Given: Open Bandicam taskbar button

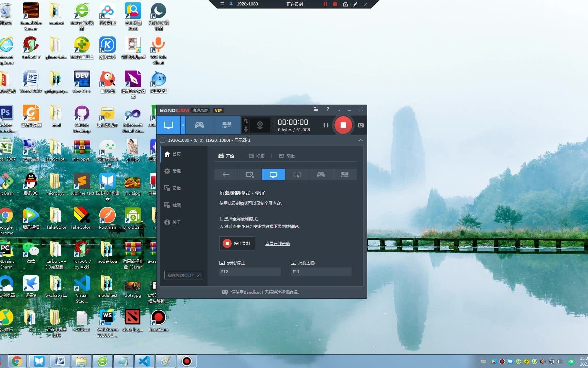Looking at the screenshot, I should click(x=186, y=361).
